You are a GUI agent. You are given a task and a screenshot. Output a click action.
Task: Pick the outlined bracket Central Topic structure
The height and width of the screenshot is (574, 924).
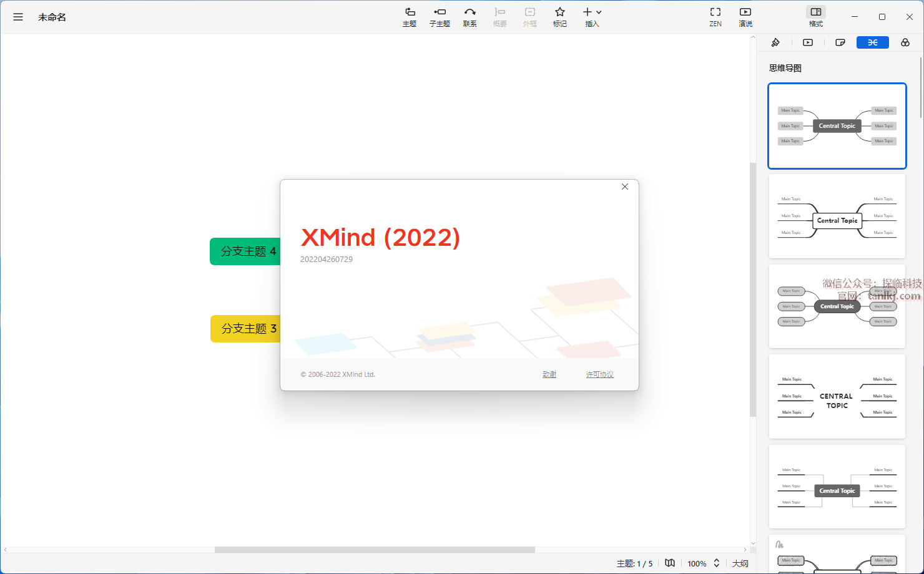click(837, 216)
